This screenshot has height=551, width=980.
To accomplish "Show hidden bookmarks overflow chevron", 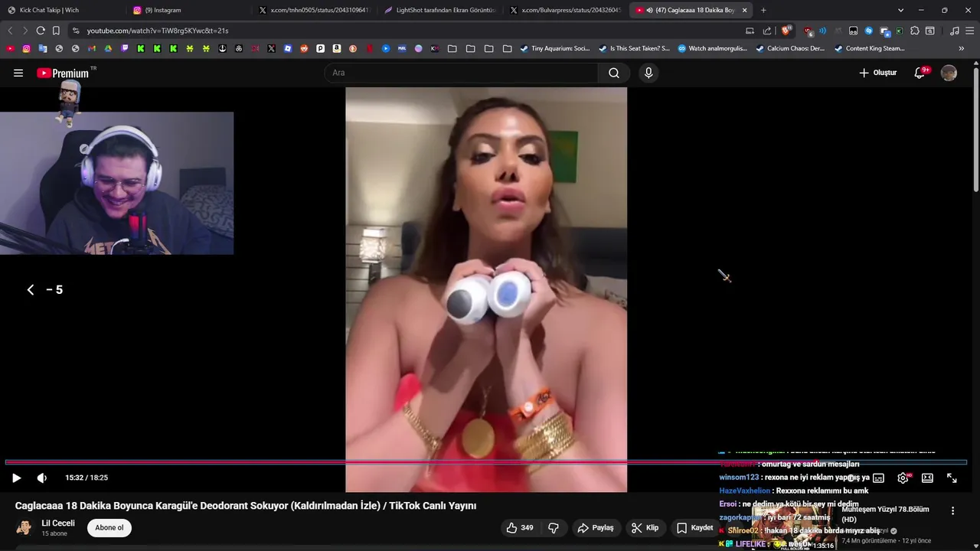I will (x=962, y=48).
